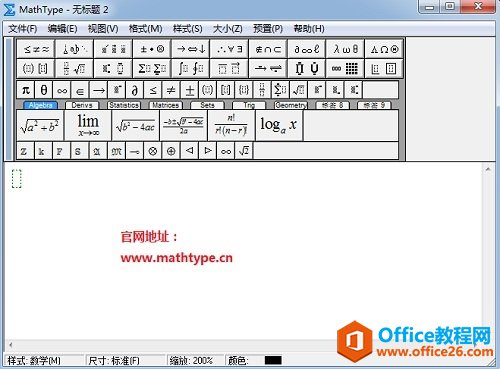Screen dimensions: 500x369
Task: Open the labeled arrow templates palette
Action: tap(268, 69)
